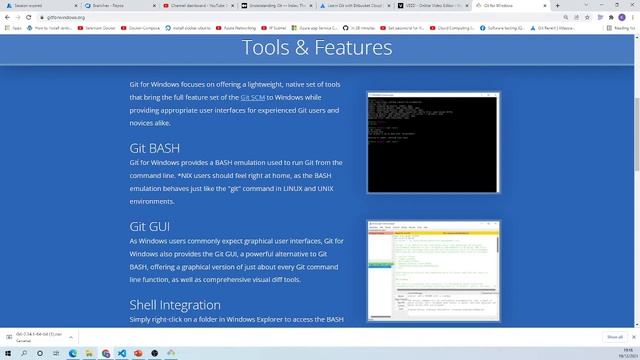The height and width of the screenshot is (360, 640).
Task: Go back using the browser back arrow
Action: tap(7, 18)
